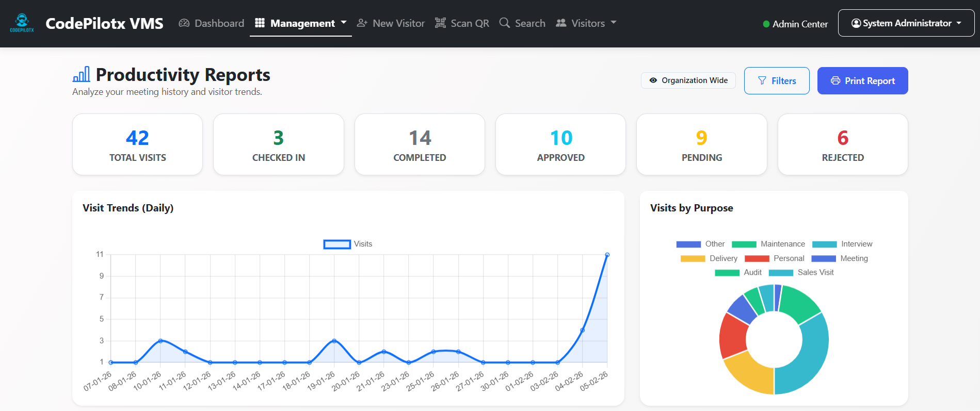Image resolution: width=980 pixels, height=411 pixels.
Task: Expand the Management dropdown caret
Action: (344, 23)
